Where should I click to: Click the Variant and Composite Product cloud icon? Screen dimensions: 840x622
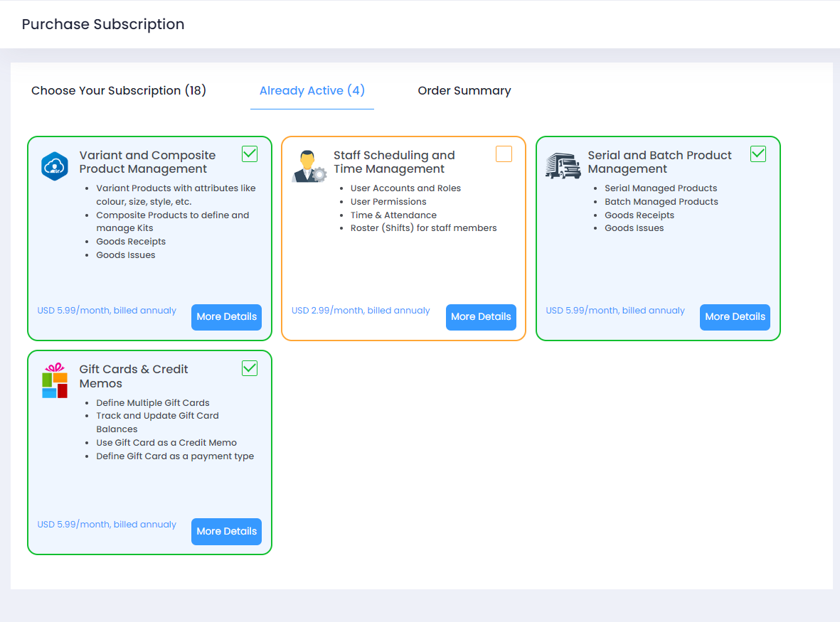click(54, 166)
